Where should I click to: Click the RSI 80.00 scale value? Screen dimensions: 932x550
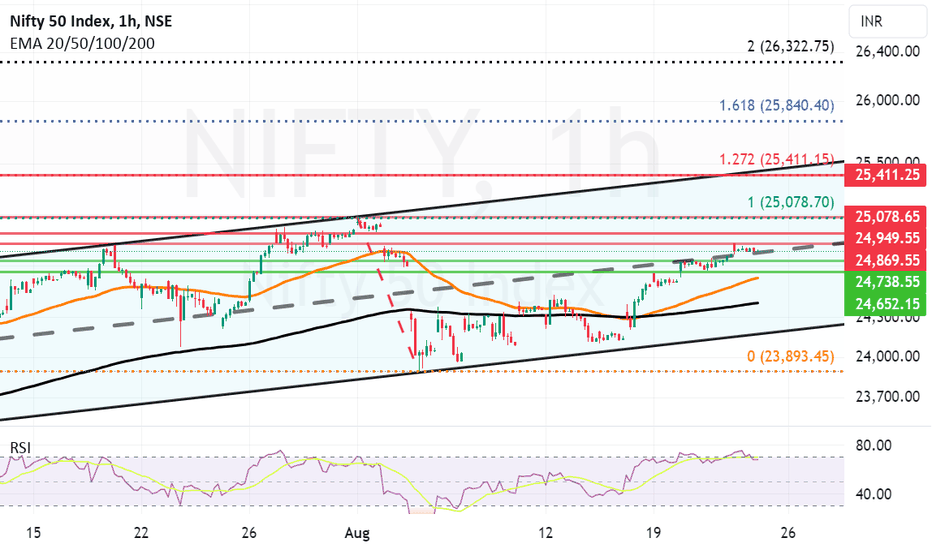tap(874, 445)
